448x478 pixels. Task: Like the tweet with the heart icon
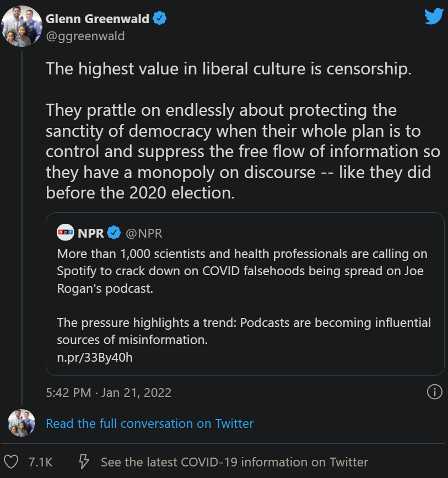point(11,461)
